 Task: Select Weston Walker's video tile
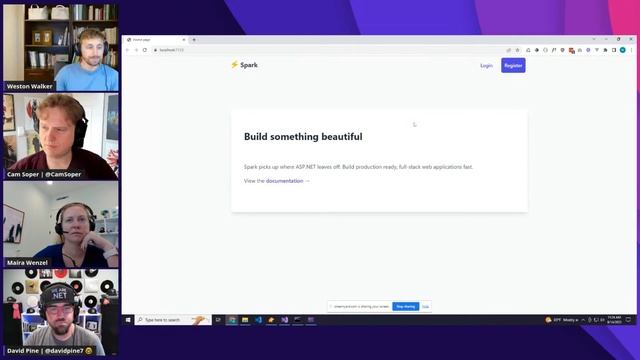pyautogui.click(x=61, y=47)
